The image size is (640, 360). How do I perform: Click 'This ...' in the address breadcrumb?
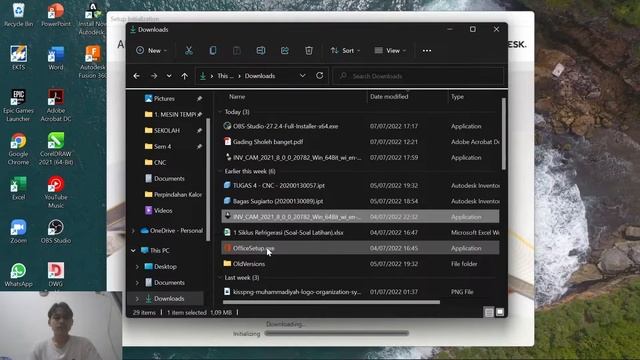click(225, 76)
